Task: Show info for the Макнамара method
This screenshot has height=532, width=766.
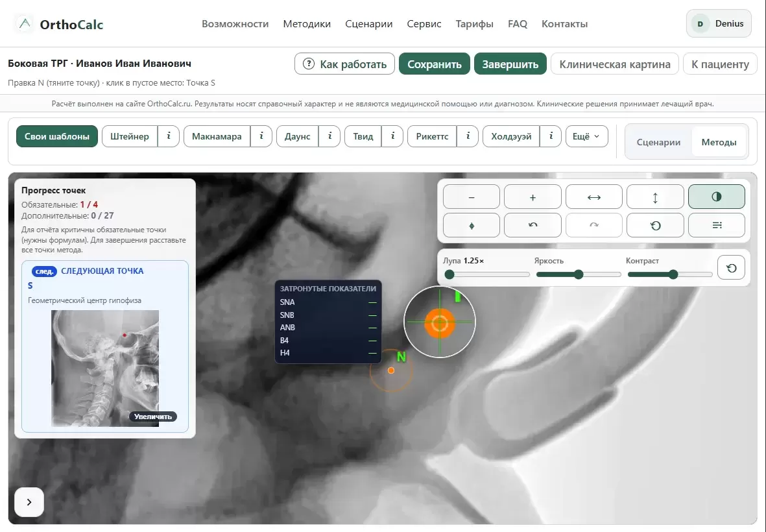Action: [261, 136]
